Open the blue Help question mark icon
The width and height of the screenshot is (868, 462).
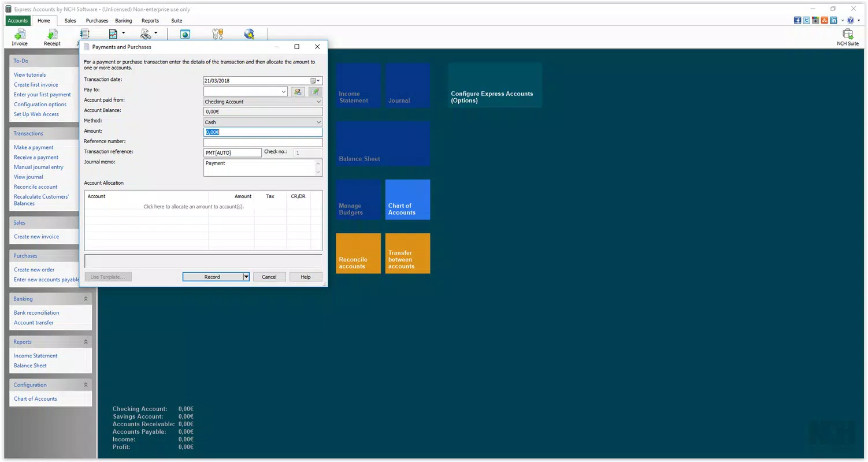(x=850, y=20)
